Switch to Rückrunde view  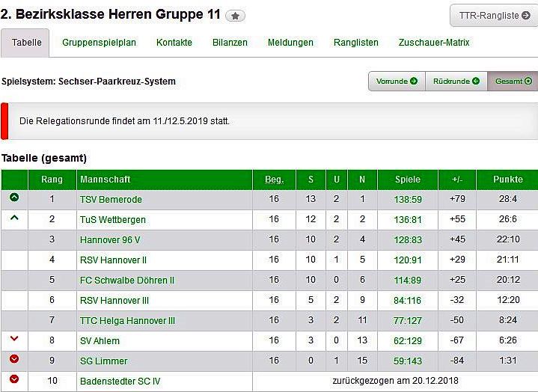456,82
